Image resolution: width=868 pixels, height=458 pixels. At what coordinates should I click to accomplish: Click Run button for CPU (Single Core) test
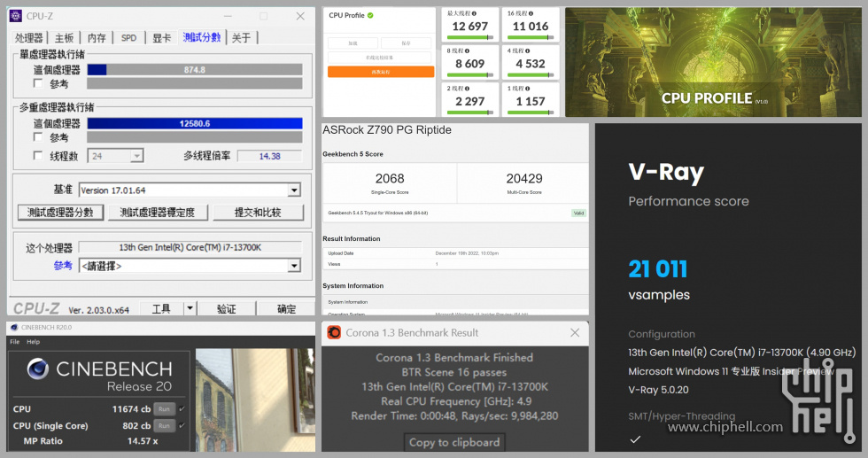tap(165, 425)
